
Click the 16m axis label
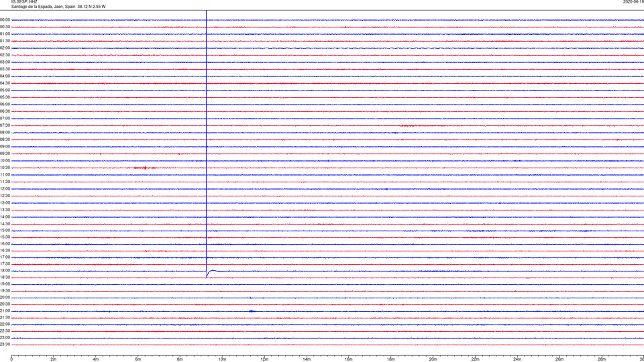(349, 359)
